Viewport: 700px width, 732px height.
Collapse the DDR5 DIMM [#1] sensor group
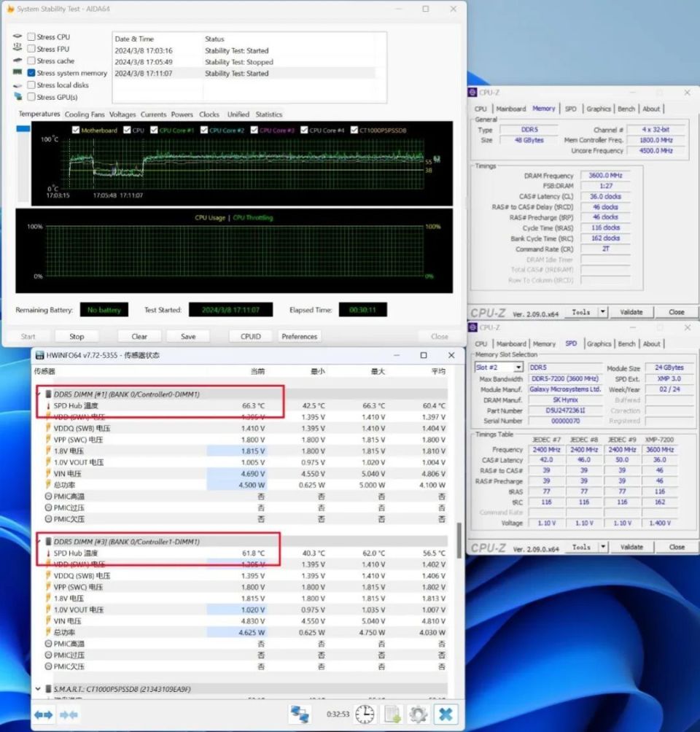click(x=38, y=394)
